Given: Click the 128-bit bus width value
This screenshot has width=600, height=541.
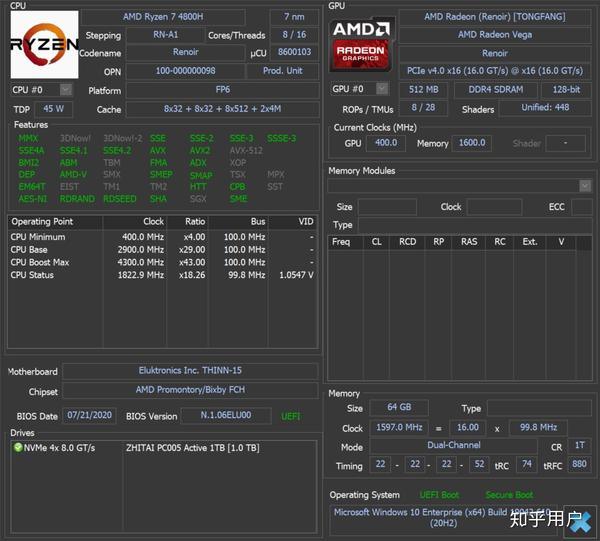Looking at the screenshot, I should pos(566,90).
